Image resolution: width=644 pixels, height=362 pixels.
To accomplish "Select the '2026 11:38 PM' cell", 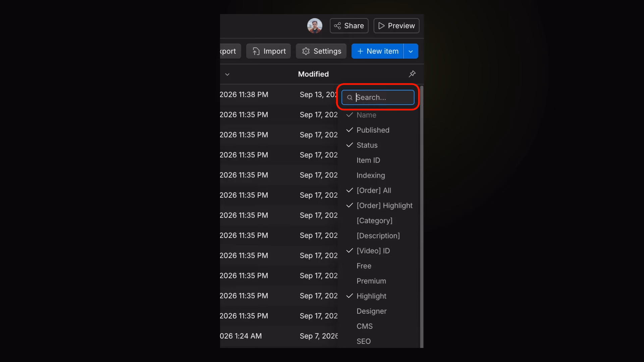I will (244, 95).
